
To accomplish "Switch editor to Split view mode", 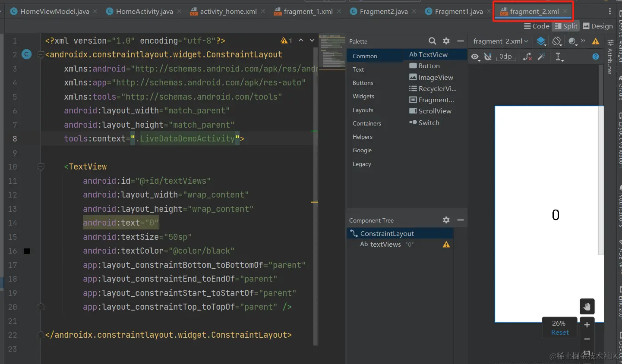I will 566,26.
